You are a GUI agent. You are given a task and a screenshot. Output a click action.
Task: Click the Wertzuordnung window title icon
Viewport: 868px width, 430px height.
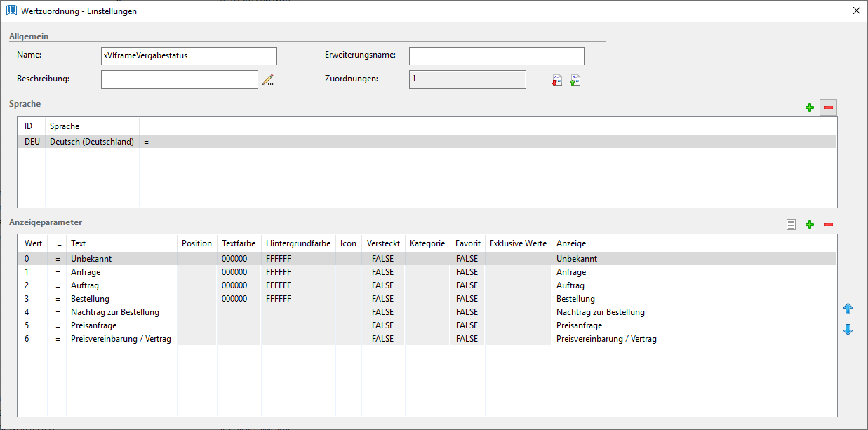[x=11, y=11]
